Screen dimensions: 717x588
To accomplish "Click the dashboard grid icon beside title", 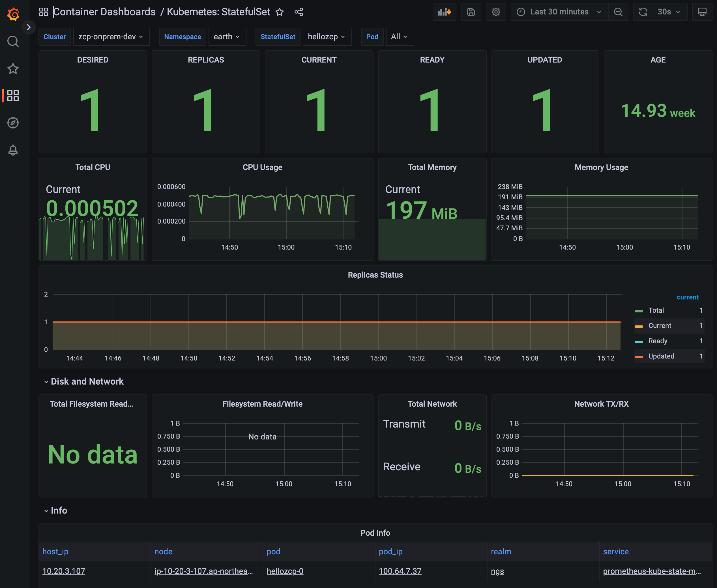I will [x=43, y=12].
